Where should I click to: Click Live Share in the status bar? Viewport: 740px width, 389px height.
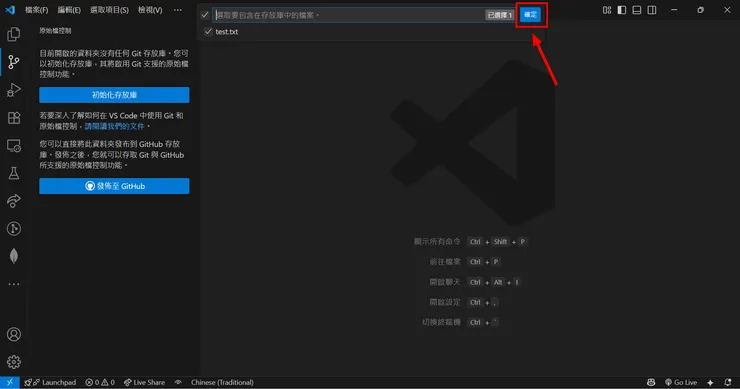point(144,382)
